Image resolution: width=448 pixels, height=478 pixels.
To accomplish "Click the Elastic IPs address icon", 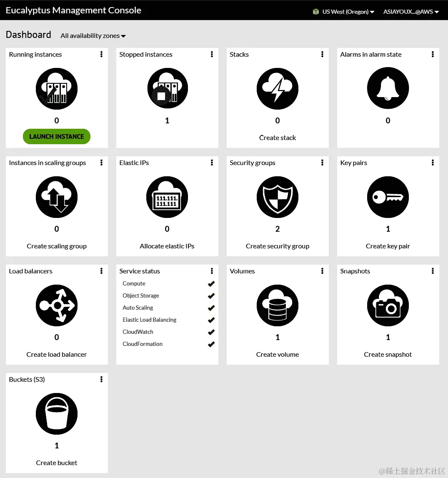I will click(x=167, y=197).
